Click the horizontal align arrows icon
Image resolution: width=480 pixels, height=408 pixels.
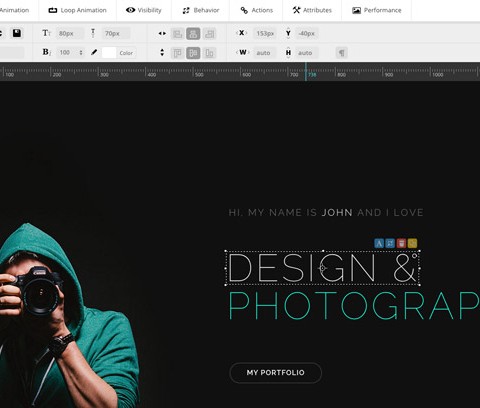pos(162,33)
